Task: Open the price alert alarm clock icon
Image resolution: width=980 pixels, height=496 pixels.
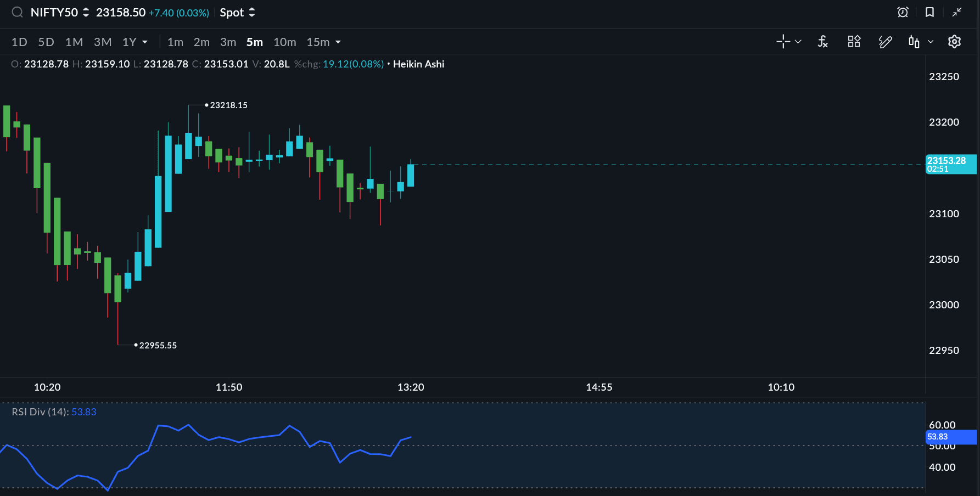Action: point(903,12)
